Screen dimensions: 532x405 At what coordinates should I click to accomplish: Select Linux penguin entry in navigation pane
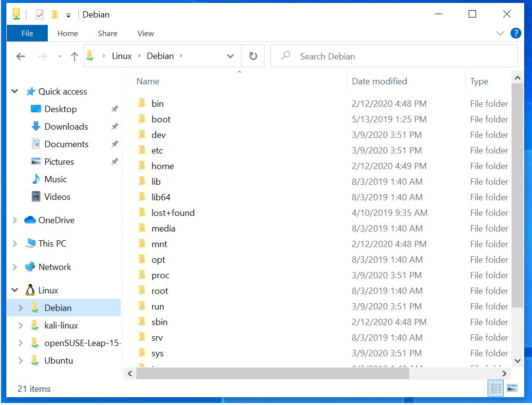[x=48, y=290]
